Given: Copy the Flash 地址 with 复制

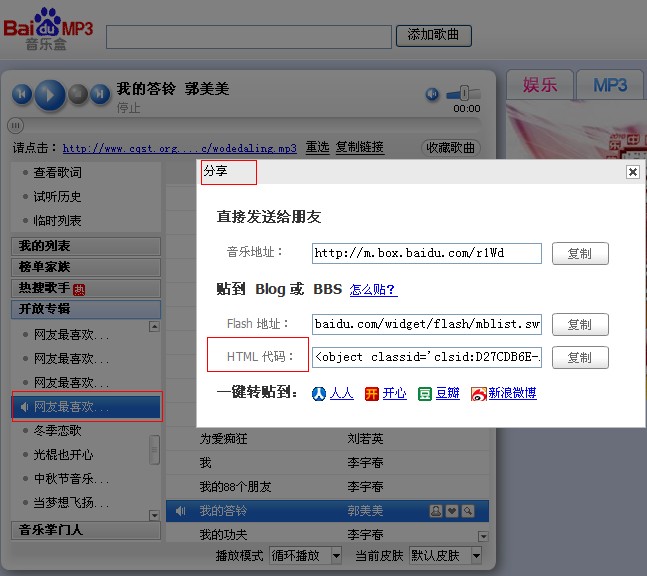Looking at the screenshot, I should tap(580, 324).
